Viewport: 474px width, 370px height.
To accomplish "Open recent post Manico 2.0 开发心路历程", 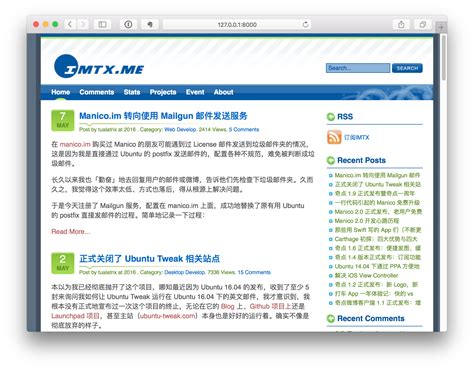I will (x=367, y=221).
